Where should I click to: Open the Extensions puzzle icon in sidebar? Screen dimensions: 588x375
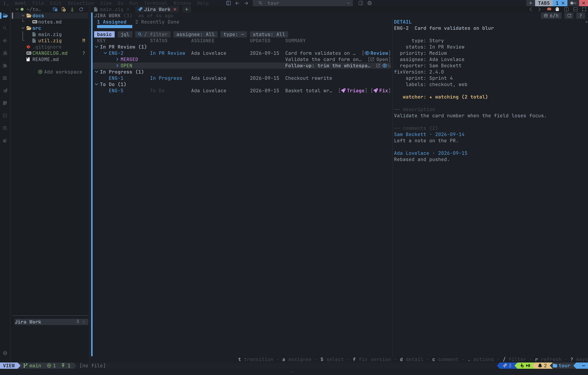(x=5, y=66)
